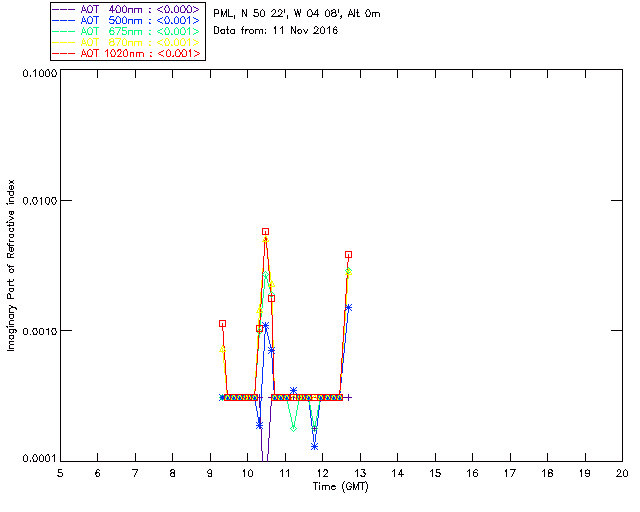
Task: Click the 'Time (GMT)' axis label
Action: coord(340,487)
